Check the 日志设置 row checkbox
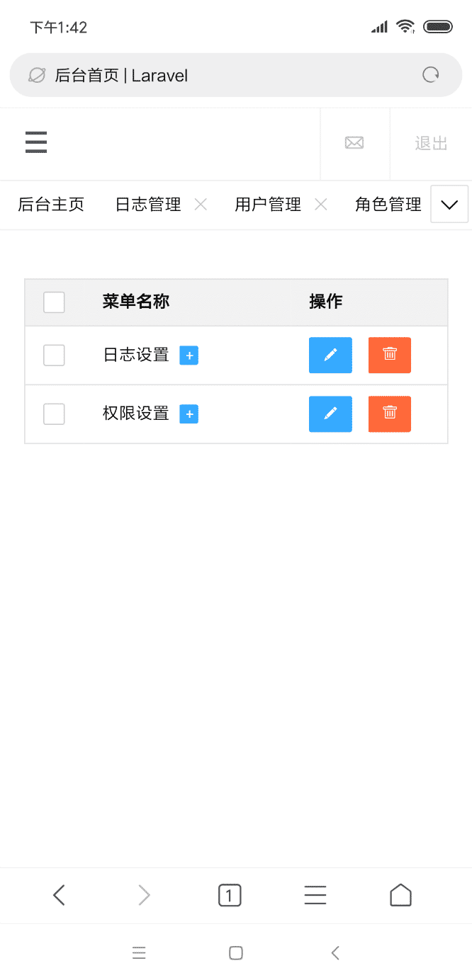This screenshot has width=472, height=980. coord(54,355)
